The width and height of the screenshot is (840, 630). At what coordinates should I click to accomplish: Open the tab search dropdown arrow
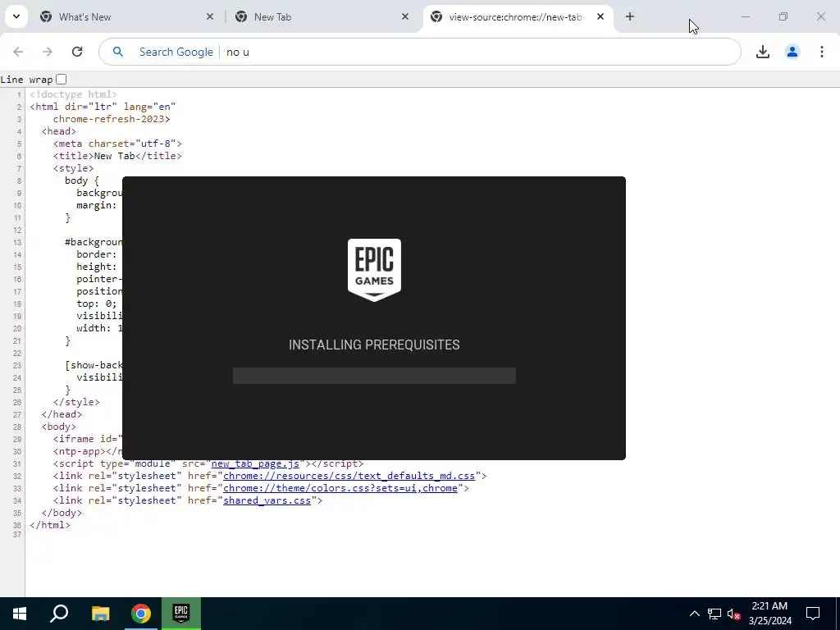tap(16, 16)
